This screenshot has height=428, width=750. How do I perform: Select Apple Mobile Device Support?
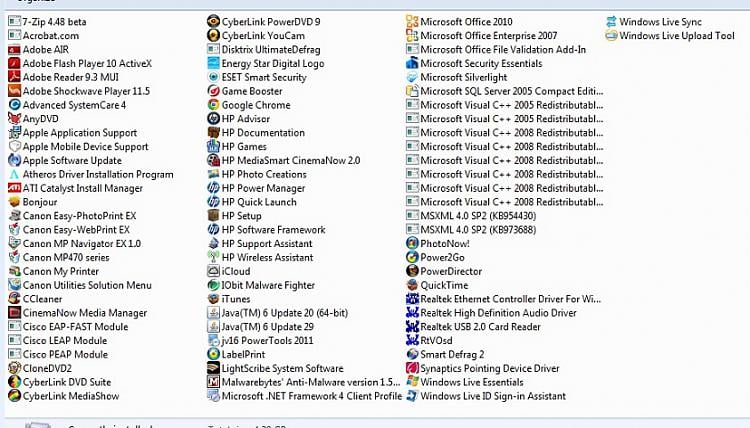tap(78, 146)
